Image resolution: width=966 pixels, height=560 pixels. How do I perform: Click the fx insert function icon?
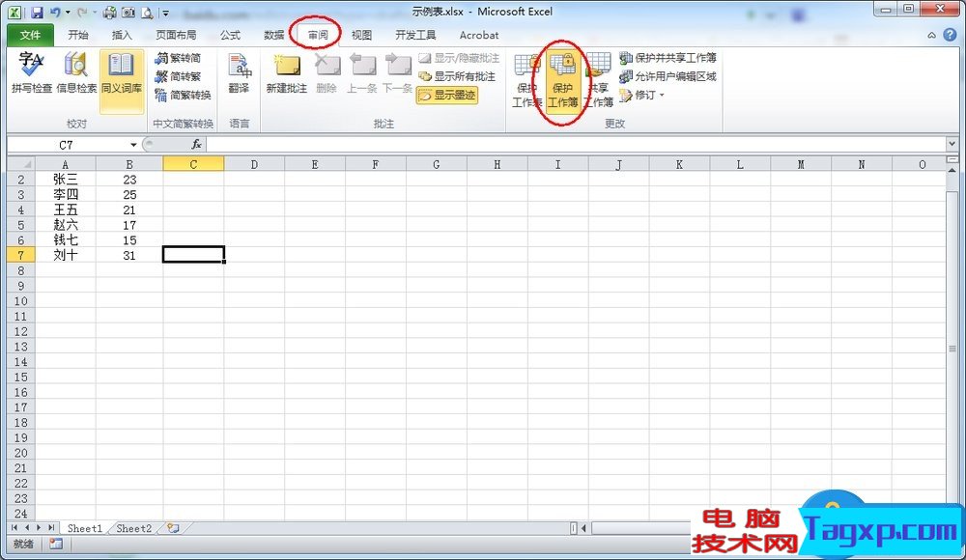pos(196,144)
